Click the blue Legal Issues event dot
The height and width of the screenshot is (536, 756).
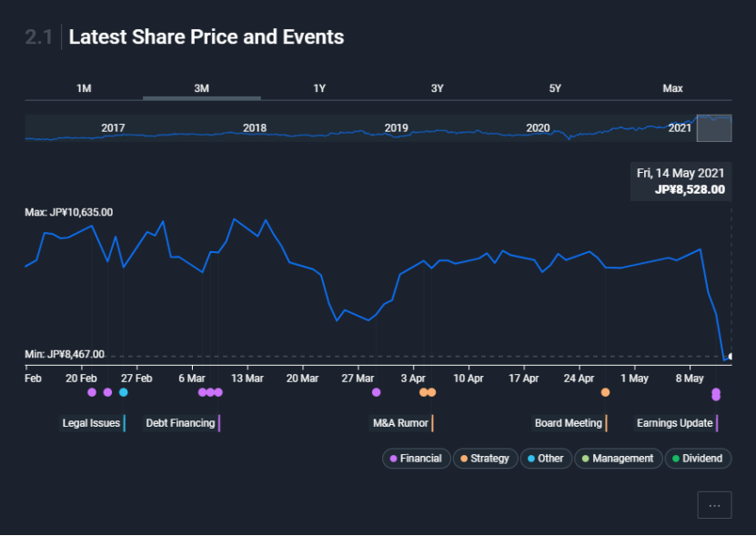point(124,392)
